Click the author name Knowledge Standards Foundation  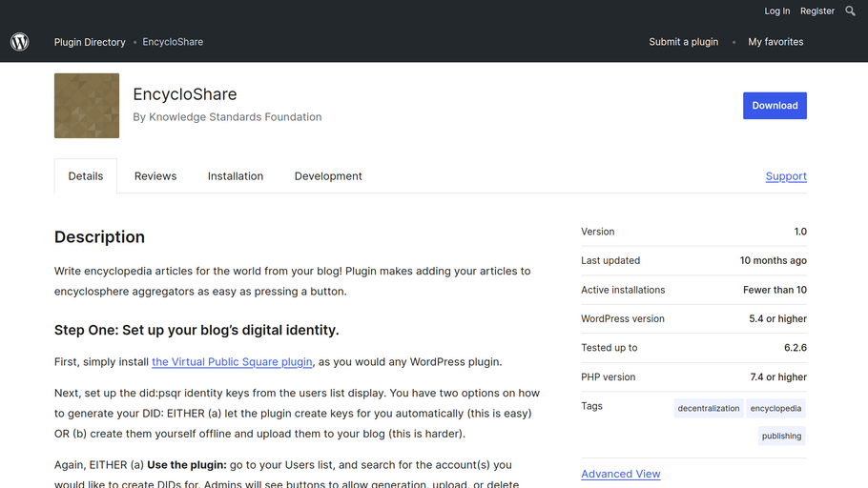click(x=236, y=117)
